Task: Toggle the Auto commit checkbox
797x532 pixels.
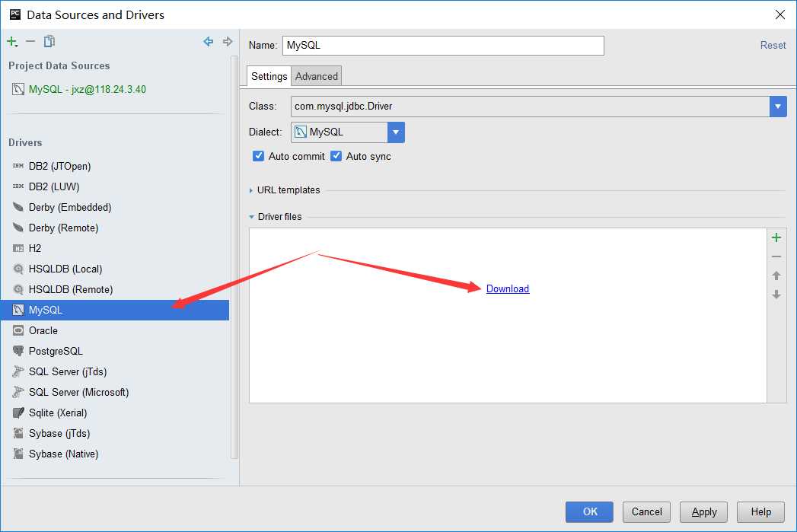Action: pyautogui.click(x=258, y=156)
